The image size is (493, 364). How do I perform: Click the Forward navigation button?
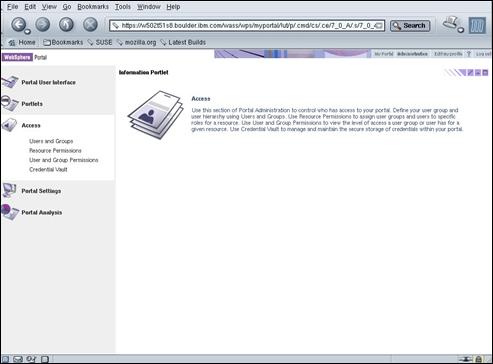click(x=43, y=24)
